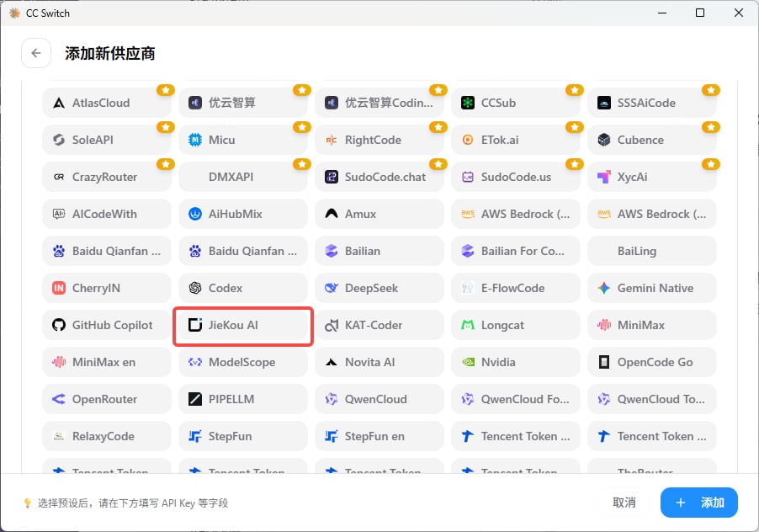Click the ETok.ai orange logo icon
Screen dimensions: 759x532
(x=468, y=140)
